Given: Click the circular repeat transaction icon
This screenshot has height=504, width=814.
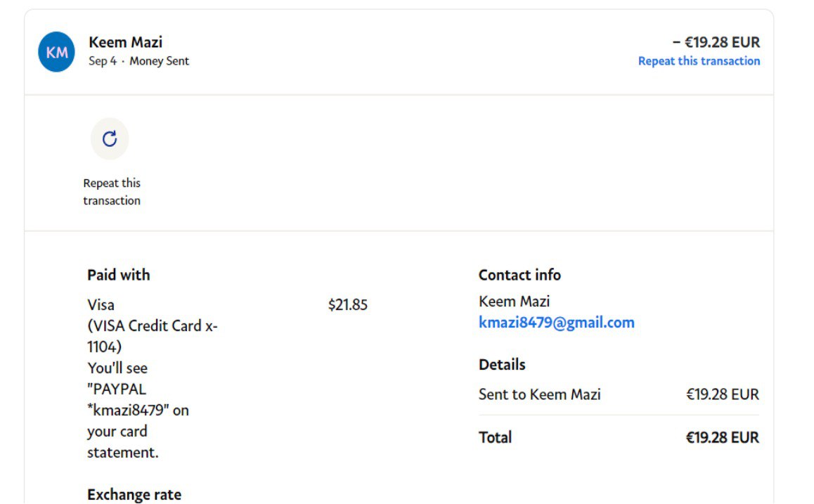Looking at the screenshot, I should click(x=110, y=138).
